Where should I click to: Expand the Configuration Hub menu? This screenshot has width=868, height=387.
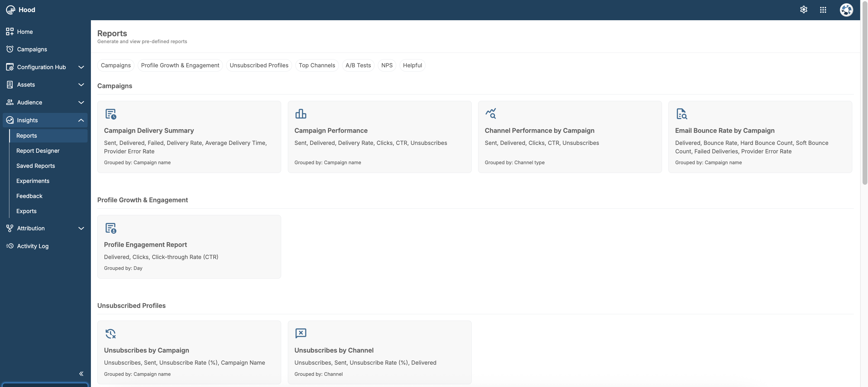coord(81,67)
